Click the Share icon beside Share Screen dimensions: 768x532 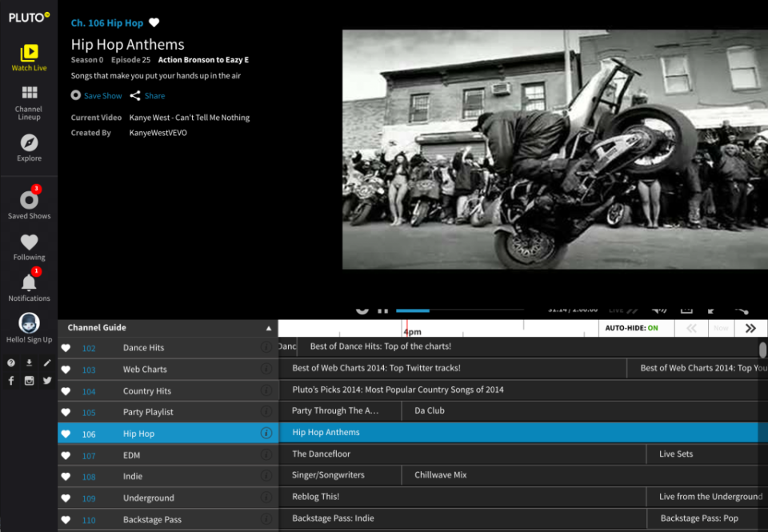point(134,95)
